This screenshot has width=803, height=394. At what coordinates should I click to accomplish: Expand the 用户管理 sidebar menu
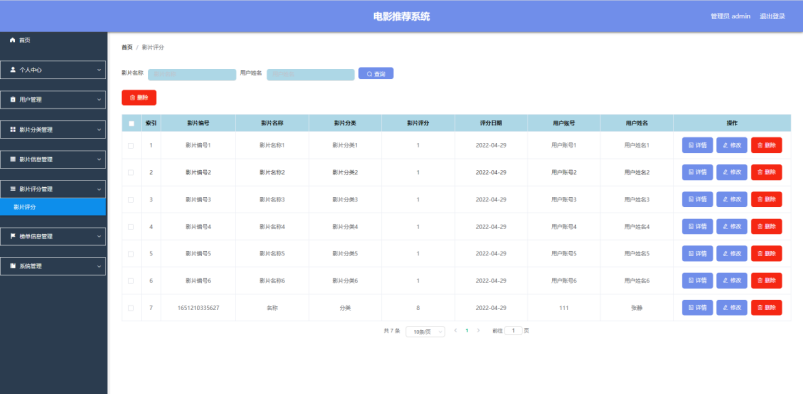coord(53,99)
